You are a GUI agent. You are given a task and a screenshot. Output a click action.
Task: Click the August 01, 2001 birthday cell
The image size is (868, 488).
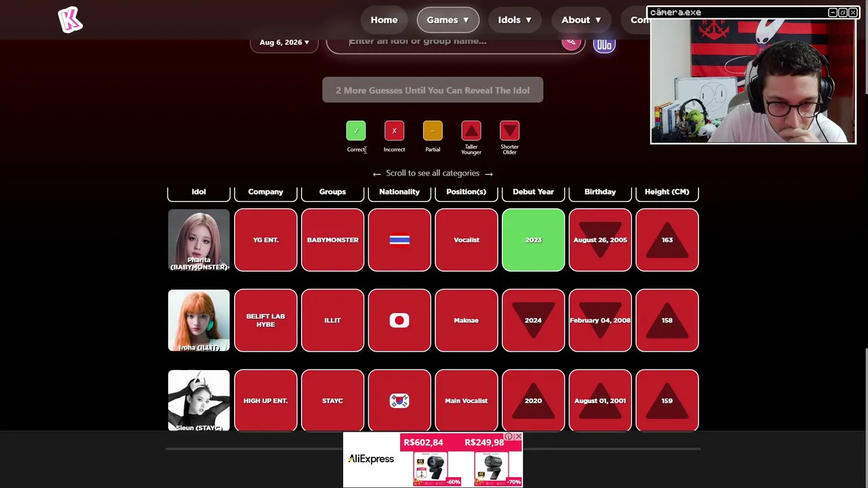tap(600, 401)
